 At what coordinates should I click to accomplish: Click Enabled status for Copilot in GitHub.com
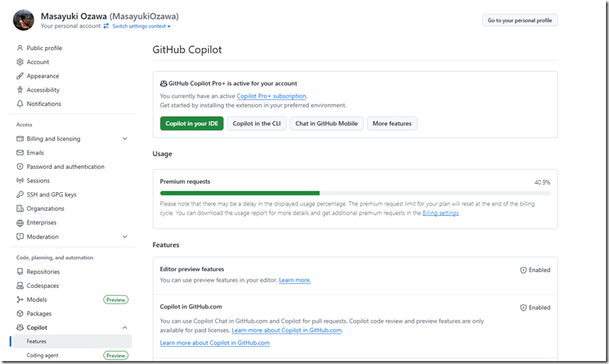[539, 308]
